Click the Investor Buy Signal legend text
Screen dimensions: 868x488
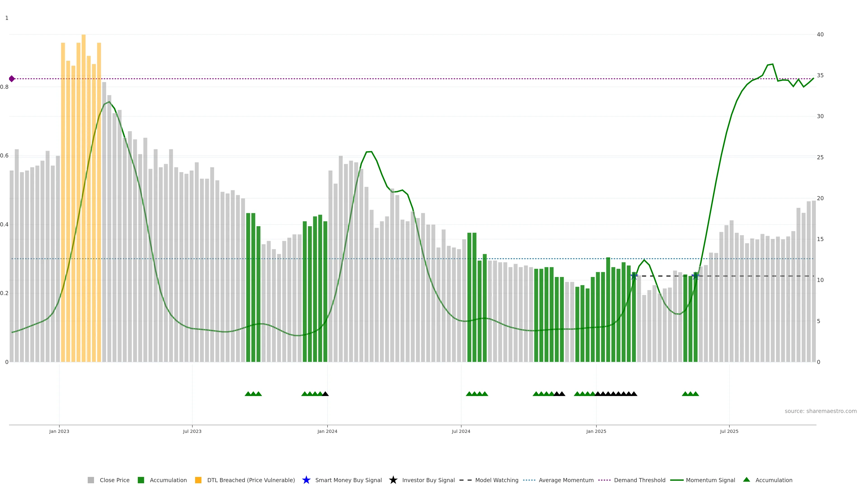[x=428, y=480]
